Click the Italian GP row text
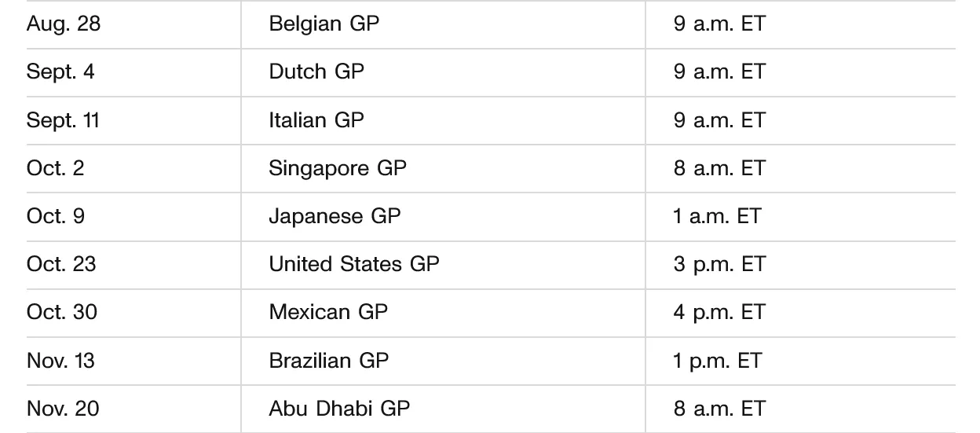 pyautogui.click(x=316, y=120)
